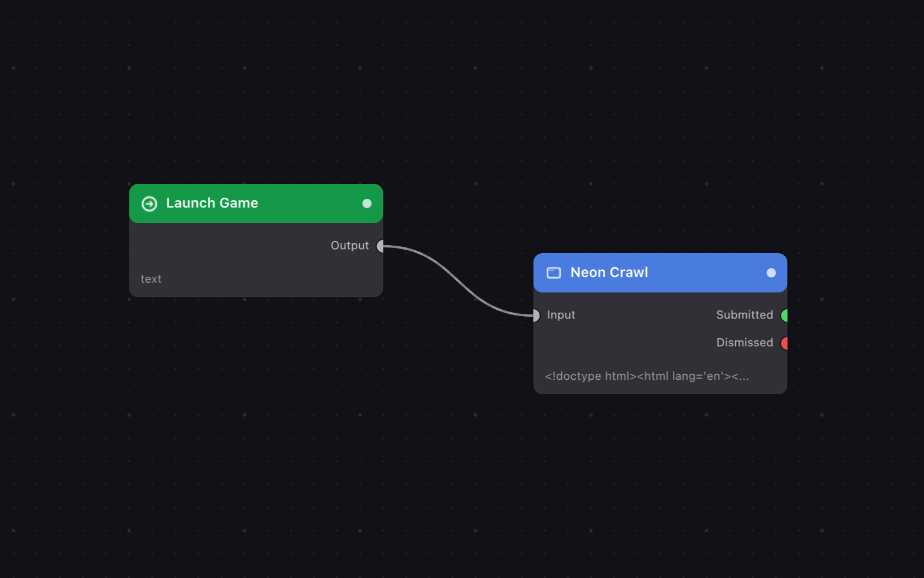Image resolution: width=924 pixels, height=578 pixels.
Task: Click the Input label on Neon Crawl
Action: click(x=561, y=315)
